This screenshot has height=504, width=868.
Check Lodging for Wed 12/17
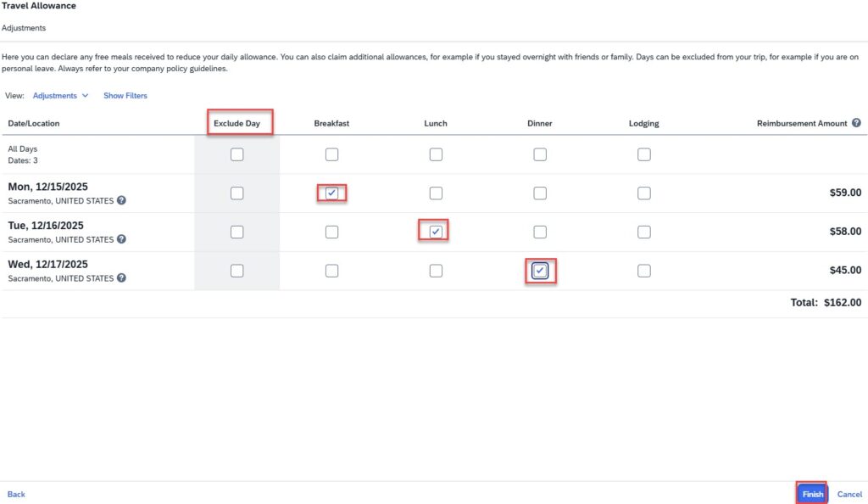643,270
